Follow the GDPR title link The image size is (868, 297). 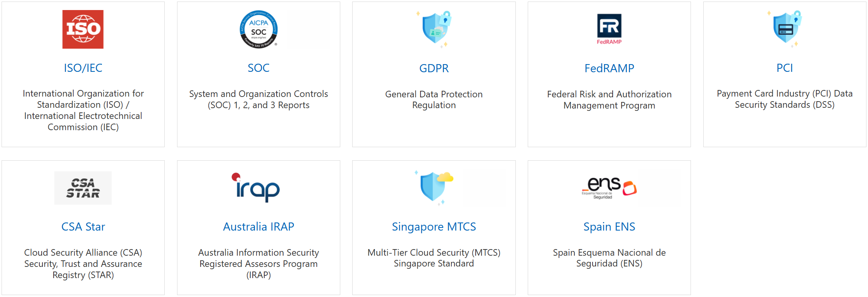pyautogui.click(x=434, y=68)
